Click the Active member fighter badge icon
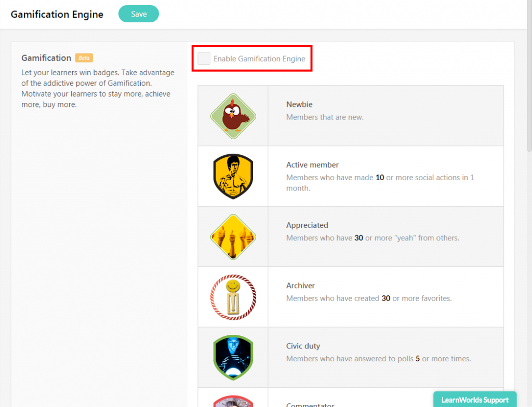This screenshot has height=407, width=532. 233,177
